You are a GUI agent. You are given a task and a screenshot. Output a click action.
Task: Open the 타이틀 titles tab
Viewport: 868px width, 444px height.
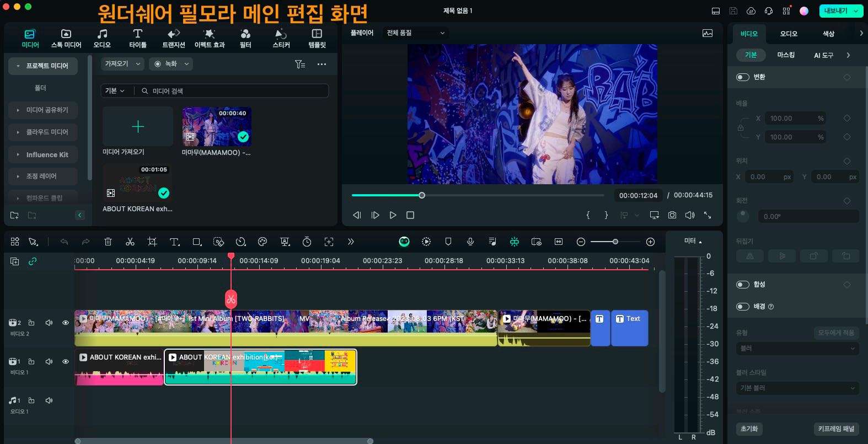pyautogui.click(x=138, y=39)
